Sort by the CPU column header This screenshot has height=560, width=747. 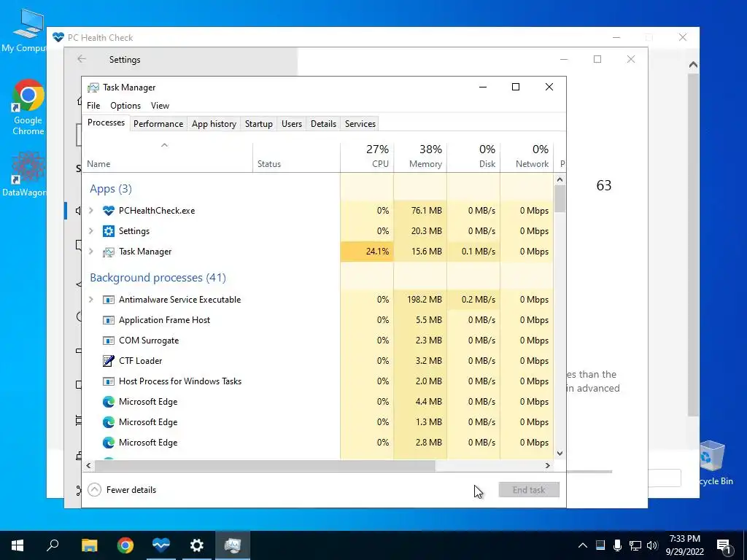(367, 157)
